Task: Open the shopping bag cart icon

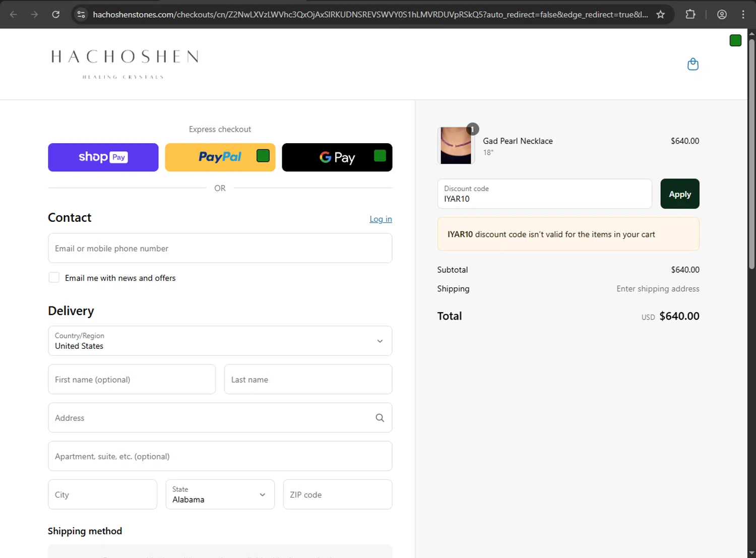Action: pos(693,64)
